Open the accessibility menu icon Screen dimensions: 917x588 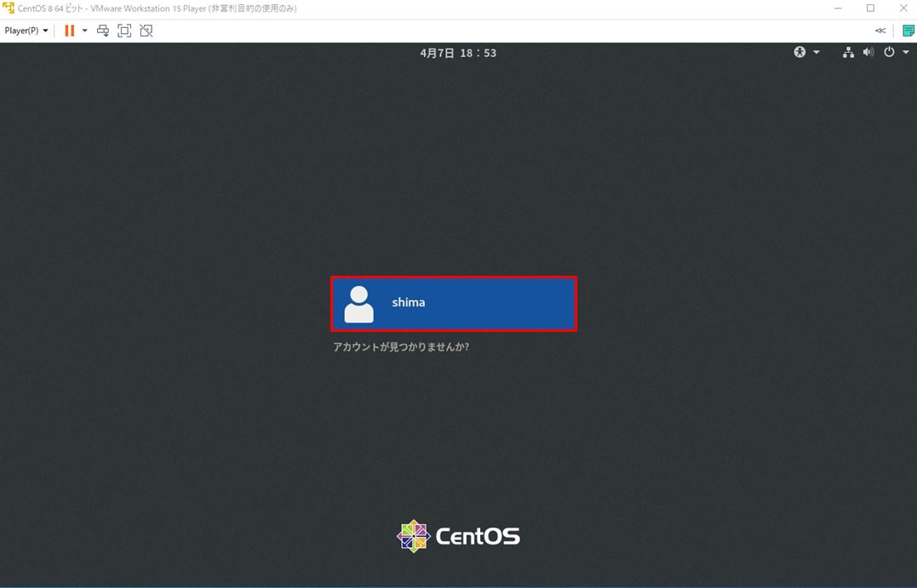click(800, 52)
